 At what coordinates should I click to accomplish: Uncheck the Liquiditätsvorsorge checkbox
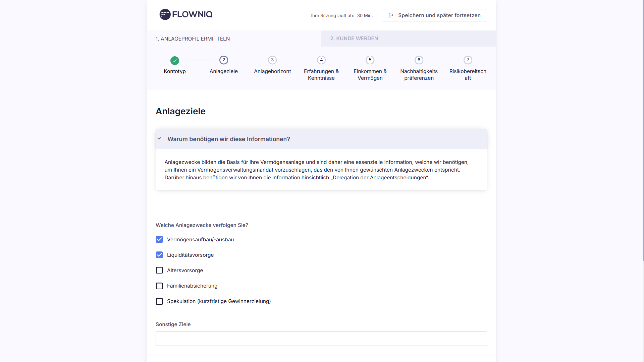[159, 255]
